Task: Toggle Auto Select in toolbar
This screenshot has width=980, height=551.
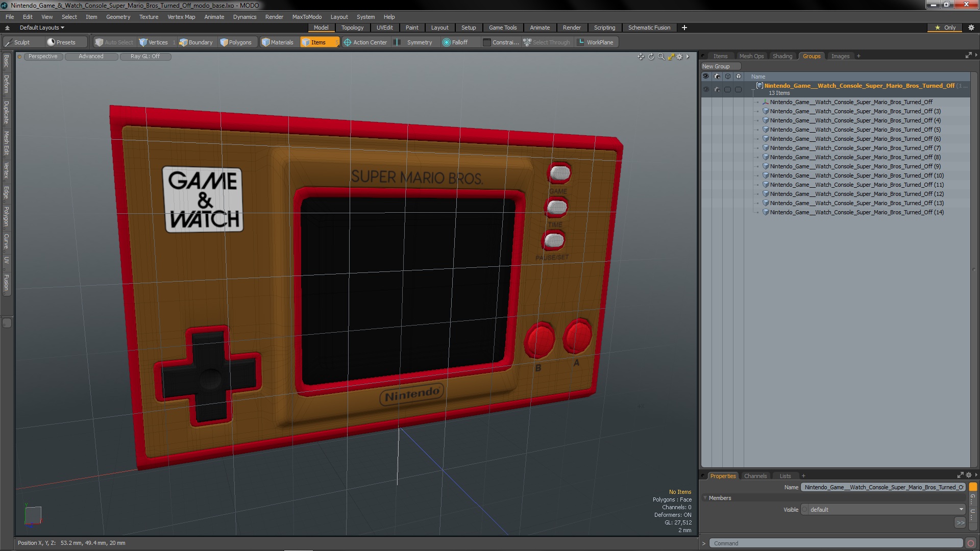Action: (x=114, y=42)
